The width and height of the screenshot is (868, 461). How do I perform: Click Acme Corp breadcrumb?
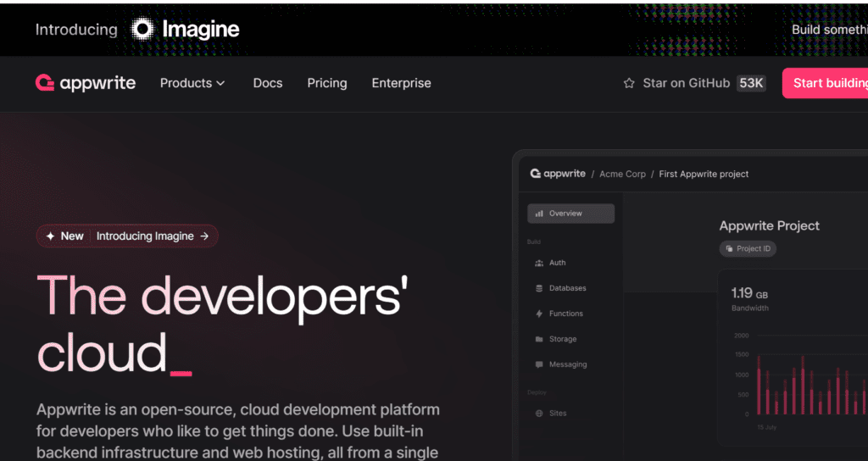click(x=623, y=175)
